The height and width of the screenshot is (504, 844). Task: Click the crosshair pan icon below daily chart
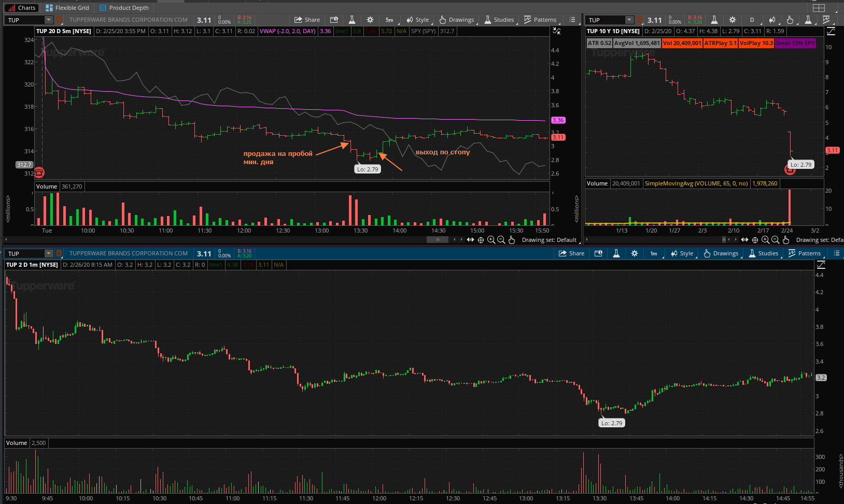click(755, 240)
